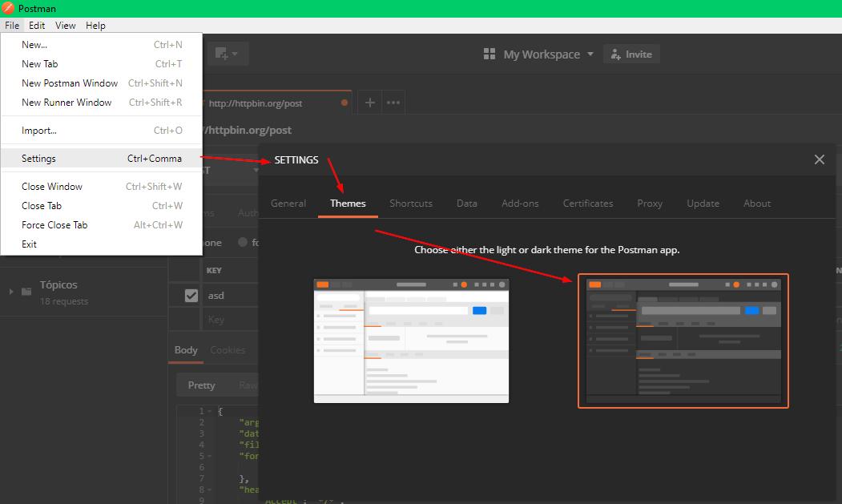842x504 pixels.
Task: Switch to the General settings tab
Action: click(x=288, y=204)
